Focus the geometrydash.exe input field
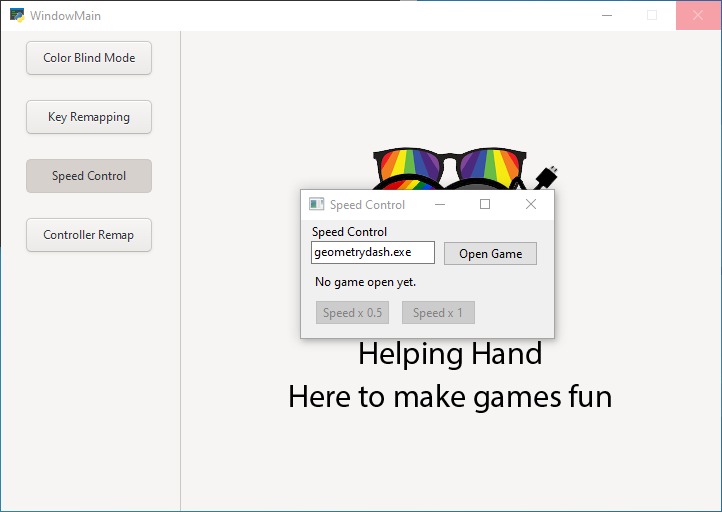This screenshot has width=722, height=512. (x=373, y=252)
